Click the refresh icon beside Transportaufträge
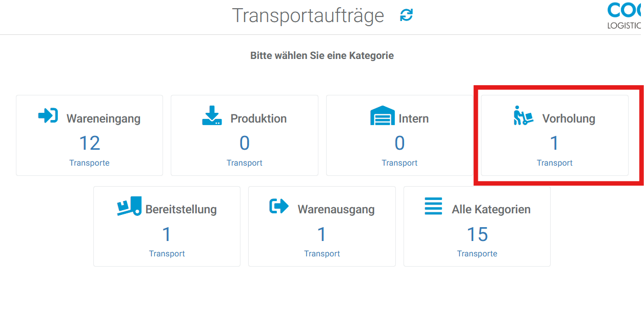This screenshot has height=321, width=644. pos(406,15)
